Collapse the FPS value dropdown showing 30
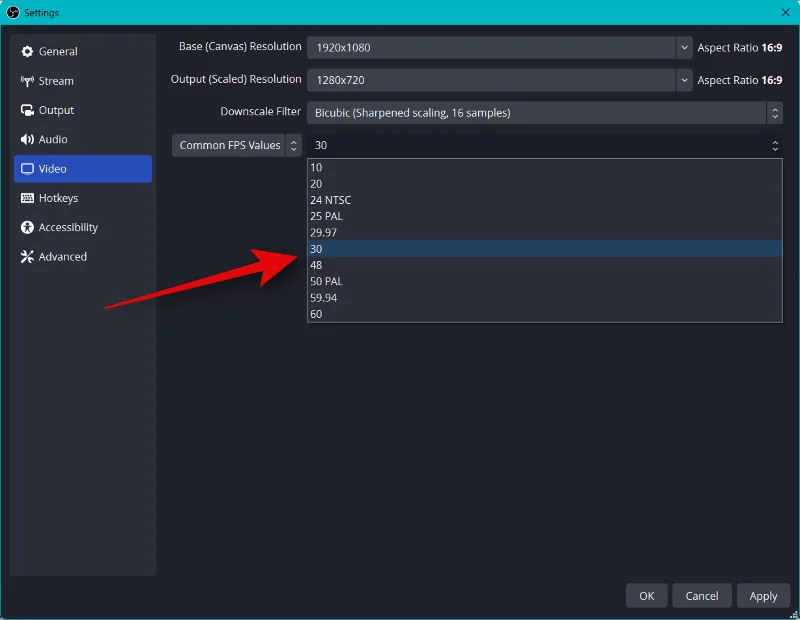 pyautogui.click(x=544, y=145)
